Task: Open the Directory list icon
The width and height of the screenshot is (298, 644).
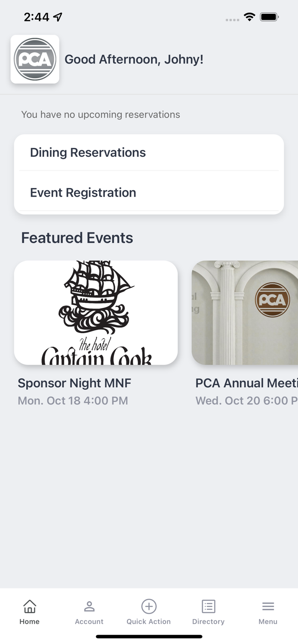Action: tap(208, 606)
